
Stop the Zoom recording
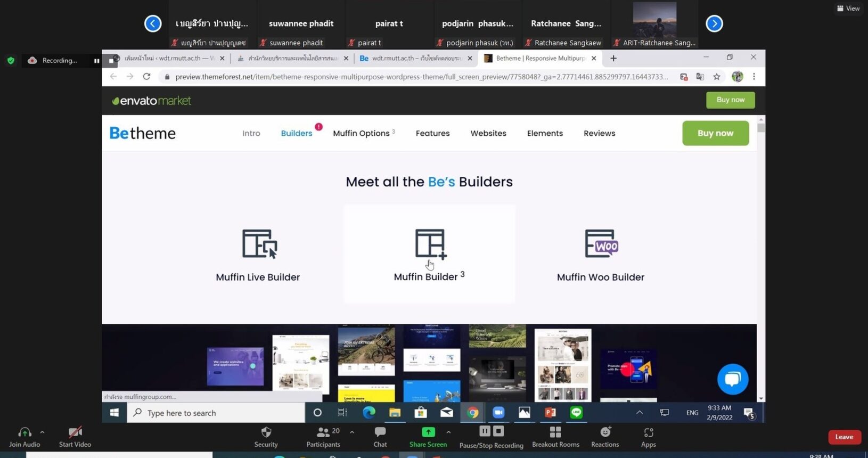[x=498, y=431]
